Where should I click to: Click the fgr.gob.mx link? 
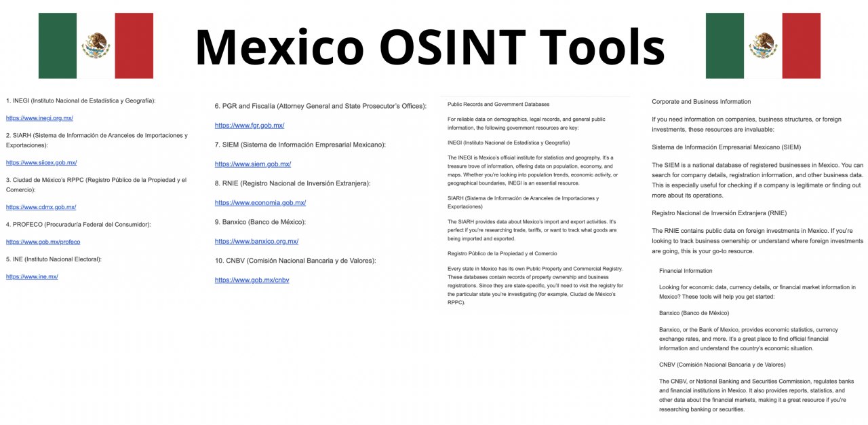click(x=249, y=126)
